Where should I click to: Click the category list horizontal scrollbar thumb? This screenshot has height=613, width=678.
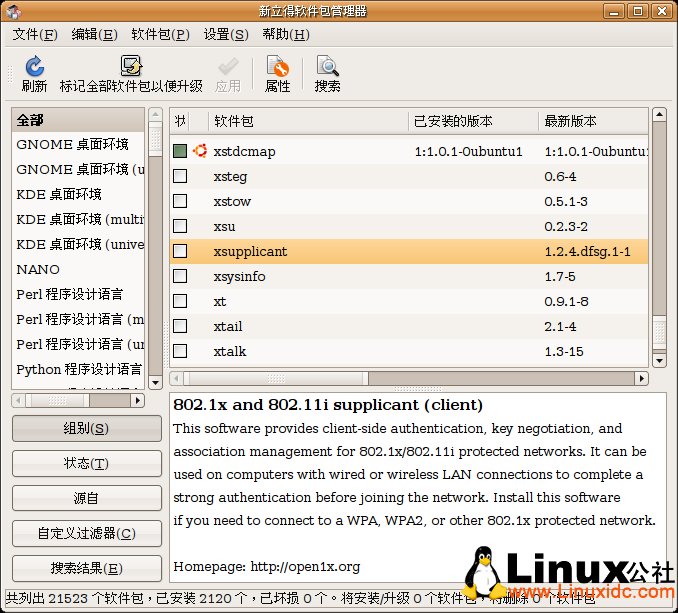(58, 401)
